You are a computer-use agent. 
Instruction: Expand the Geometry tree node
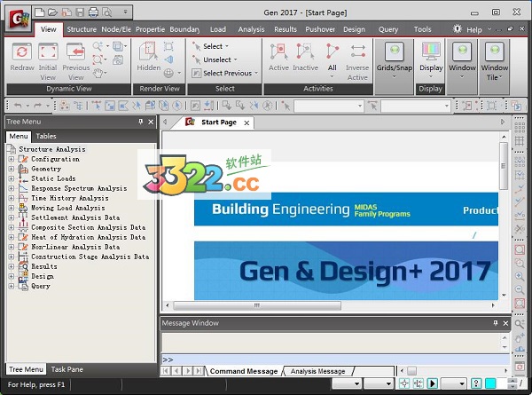(x=12, y=169)
